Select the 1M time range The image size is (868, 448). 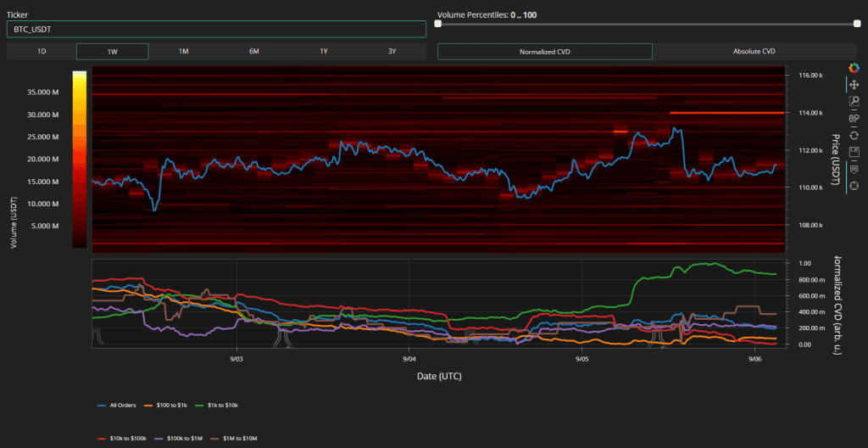tap(183, 52)
